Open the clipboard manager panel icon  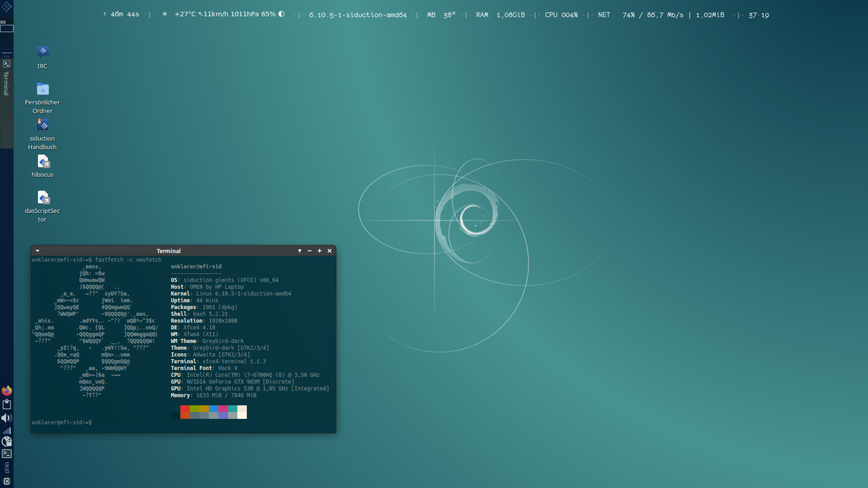(7, 405)
